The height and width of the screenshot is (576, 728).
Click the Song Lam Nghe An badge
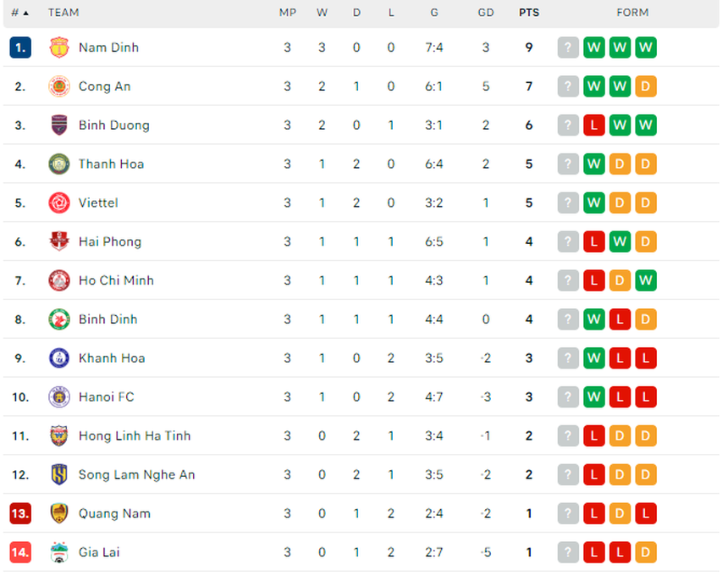(58, 474)
